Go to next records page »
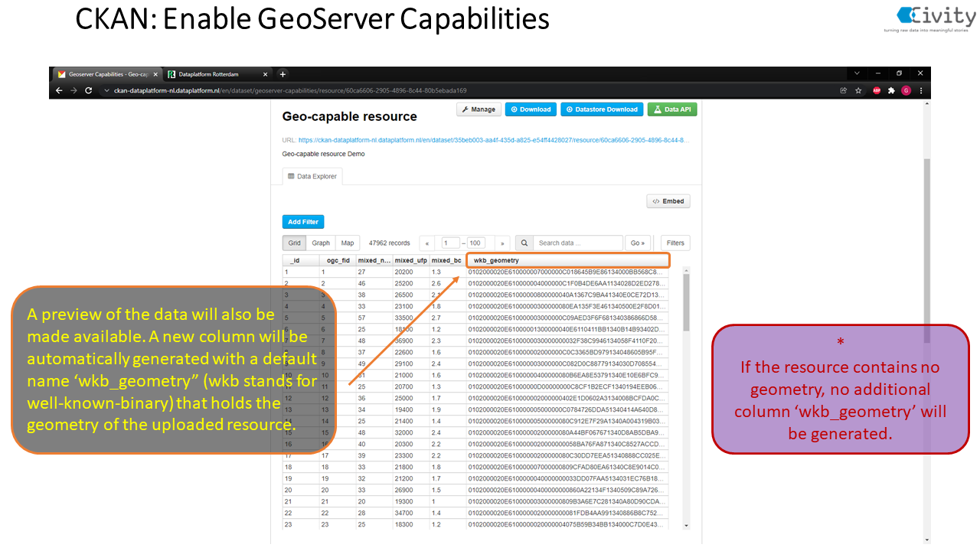This screenshot has height=551, width=980. point(502,243)
